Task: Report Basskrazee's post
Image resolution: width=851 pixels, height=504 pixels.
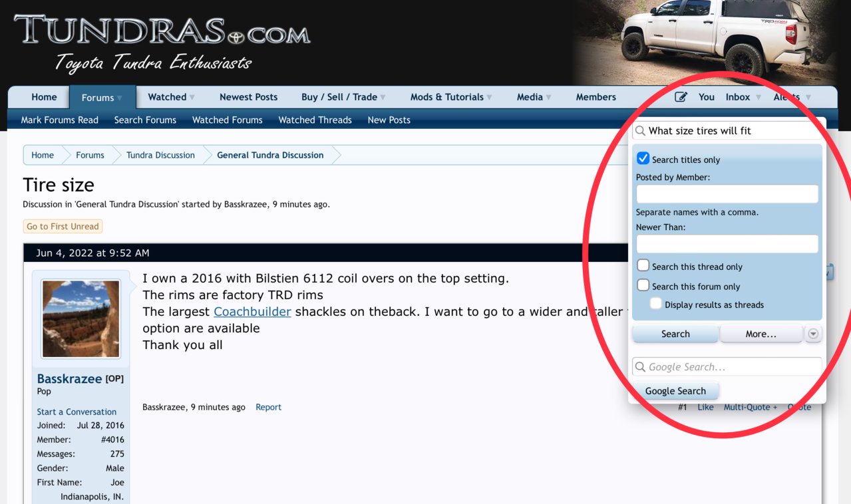Action: (x=268, y=407)
